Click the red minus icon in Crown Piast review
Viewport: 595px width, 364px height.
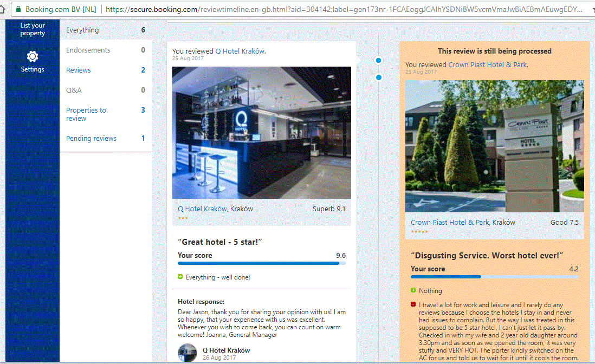pos(413,304)
